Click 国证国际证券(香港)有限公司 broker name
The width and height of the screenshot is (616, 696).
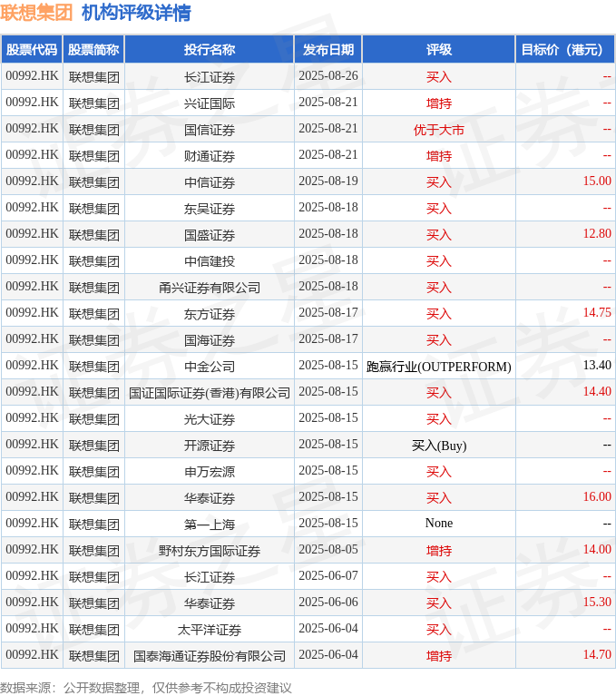pos(210,393)
